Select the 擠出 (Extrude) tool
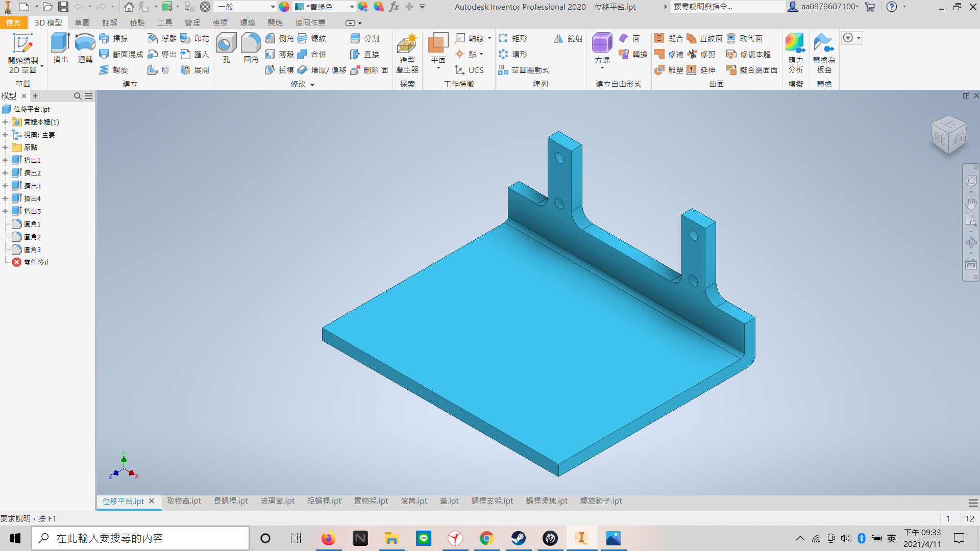This screenshot has width=980, height=551. 60,48
